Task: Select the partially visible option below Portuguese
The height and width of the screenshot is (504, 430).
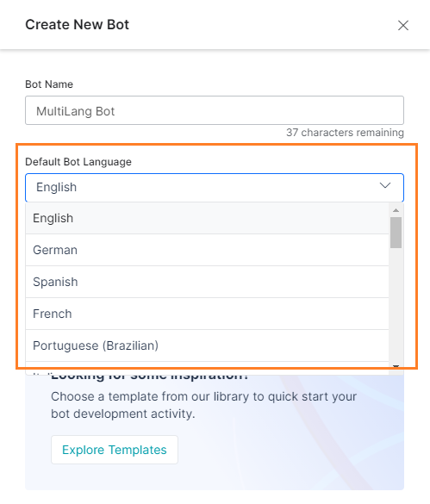Action: (207, 369)
